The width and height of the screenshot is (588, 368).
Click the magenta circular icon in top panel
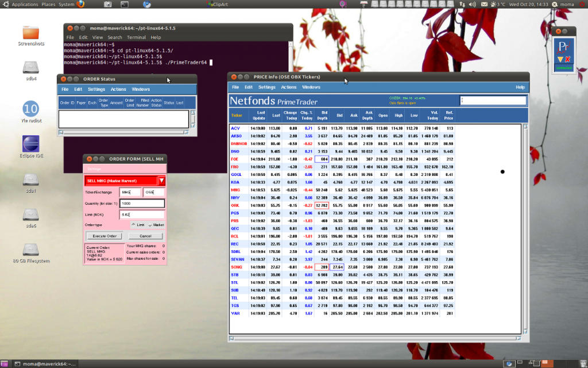coord(343,4)
